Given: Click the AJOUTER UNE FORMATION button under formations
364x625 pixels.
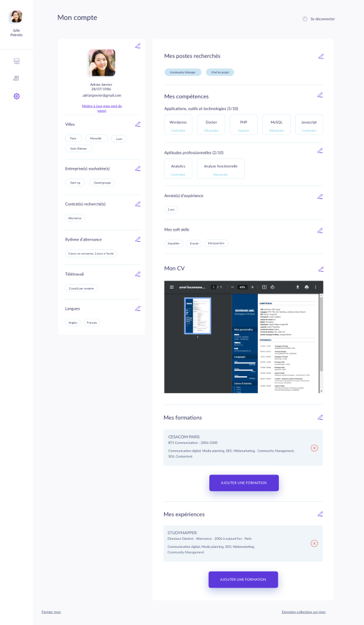Looking at the screenshot, I should click(x=244, y=483).
